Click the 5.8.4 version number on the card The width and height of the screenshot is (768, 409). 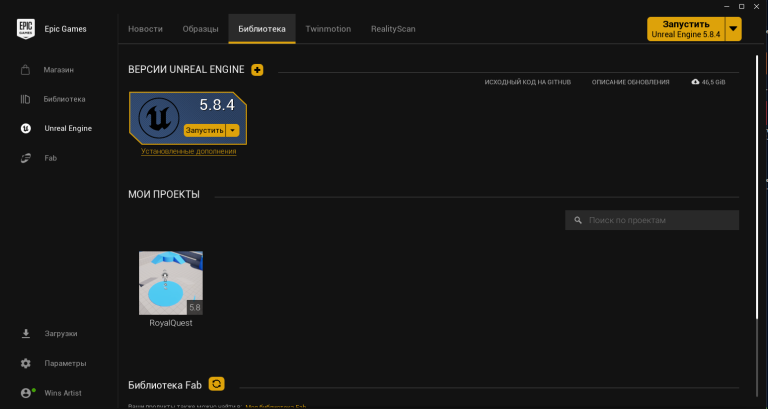click(x=217, y=105)
